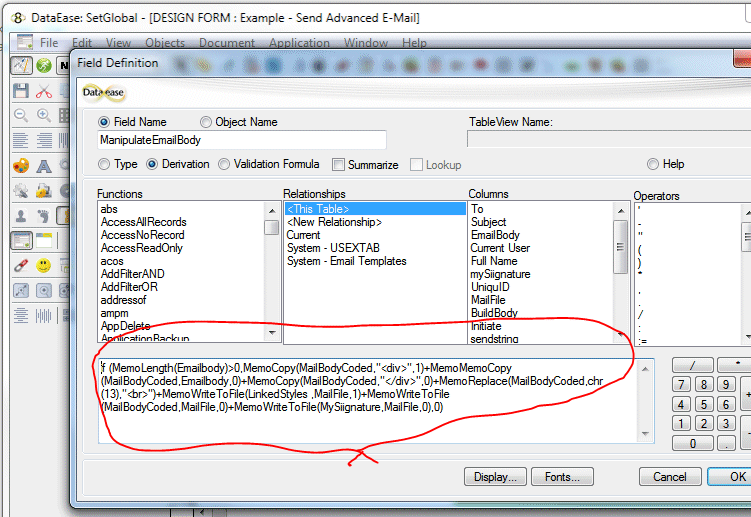Click the center zoom target icon
The height and width of the screenshot is (517, 751).
44,290
